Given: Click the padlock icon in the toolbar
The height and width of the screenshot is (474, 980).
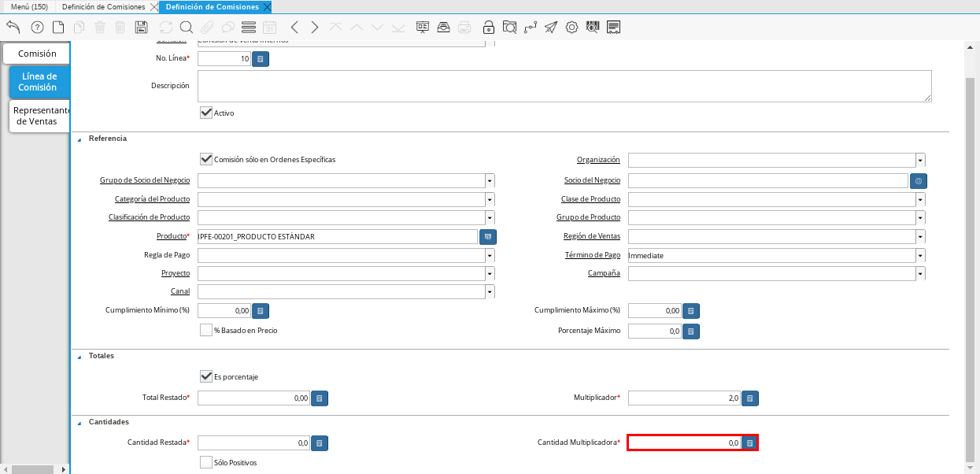Looking at the screenshot, I should pos(488,28).
